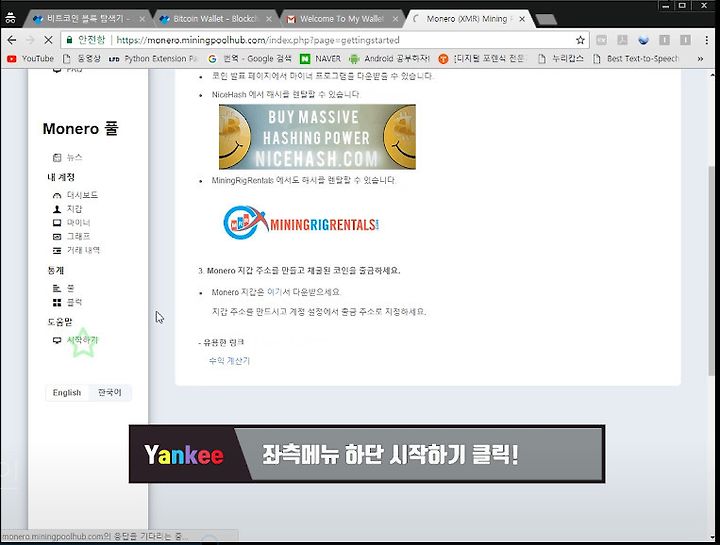This screenshot has width=720, height=545.
Task: Click the NiceHash banner image
Action: [x=317, y=137]
